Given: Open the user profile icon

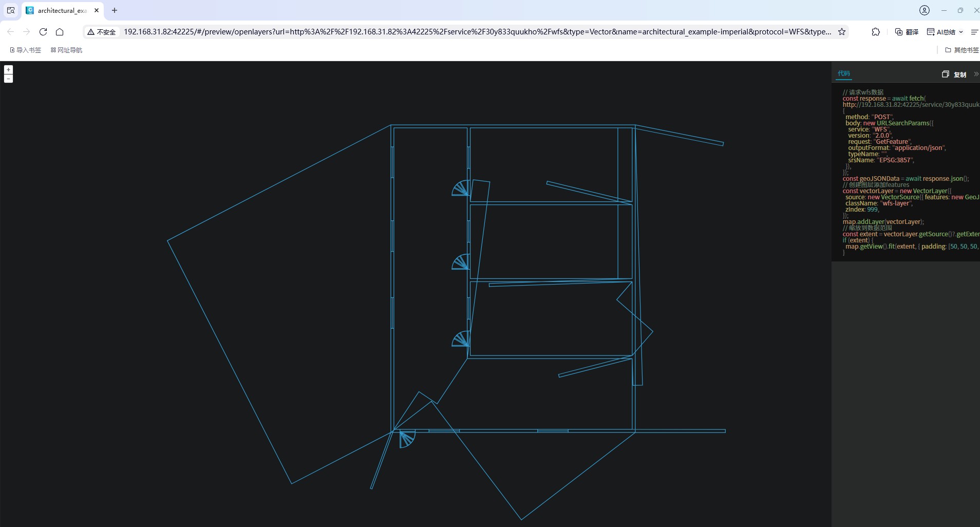Looking at the screenshot, I should pyautogui.click(x=925, y=10).
